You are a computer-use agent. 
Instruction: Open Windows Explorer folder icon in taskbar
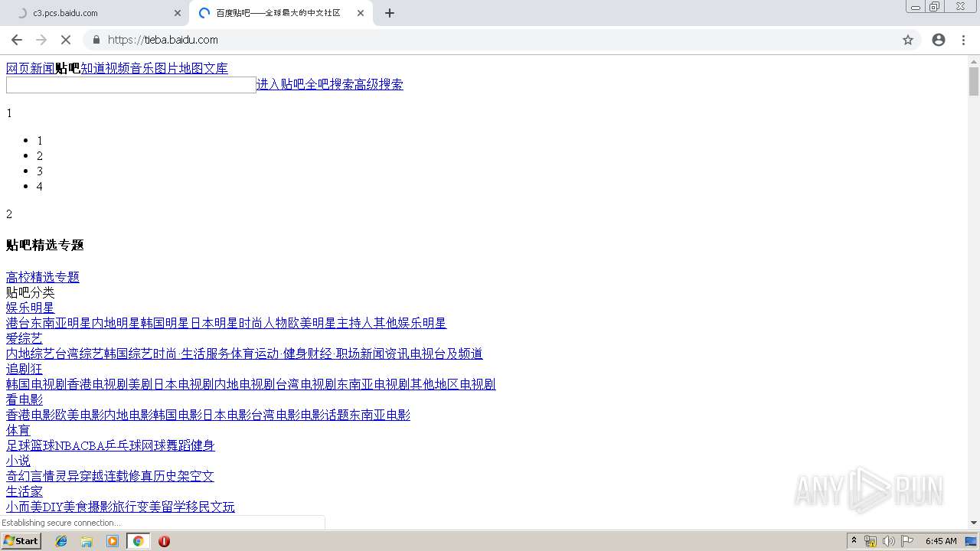[87, 541]
